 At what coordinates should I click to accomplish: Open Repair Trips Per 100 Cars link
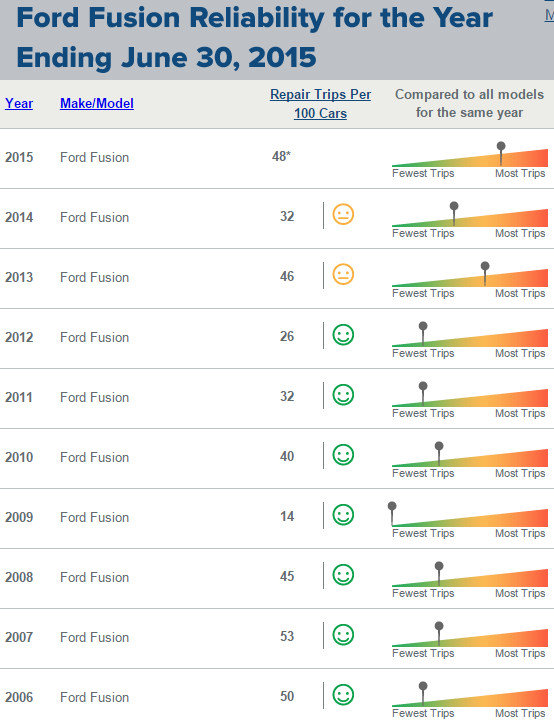coord(320,104)
